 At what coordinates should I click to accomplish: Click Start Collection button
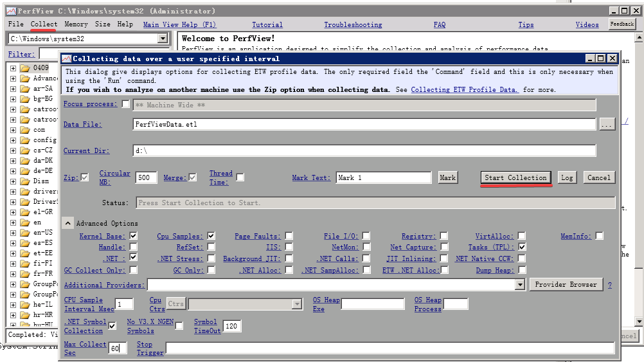point(516,177)
